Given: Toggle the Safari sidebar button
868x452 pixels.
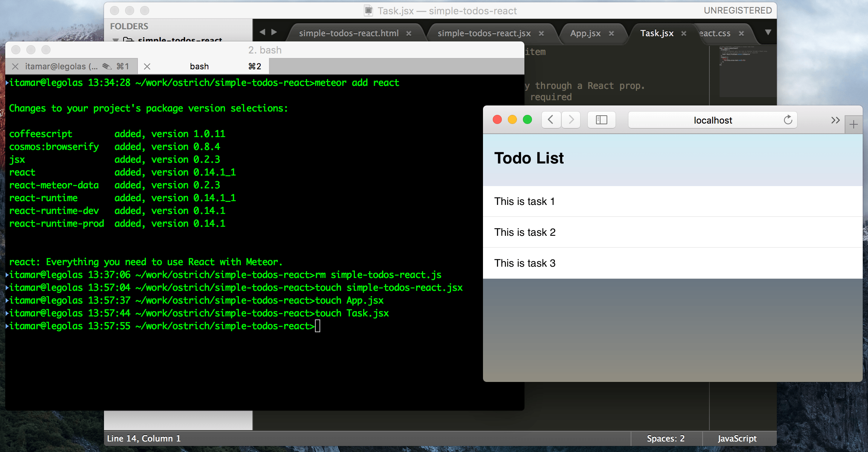Looking at the screenshot, I should coord(601,120).
